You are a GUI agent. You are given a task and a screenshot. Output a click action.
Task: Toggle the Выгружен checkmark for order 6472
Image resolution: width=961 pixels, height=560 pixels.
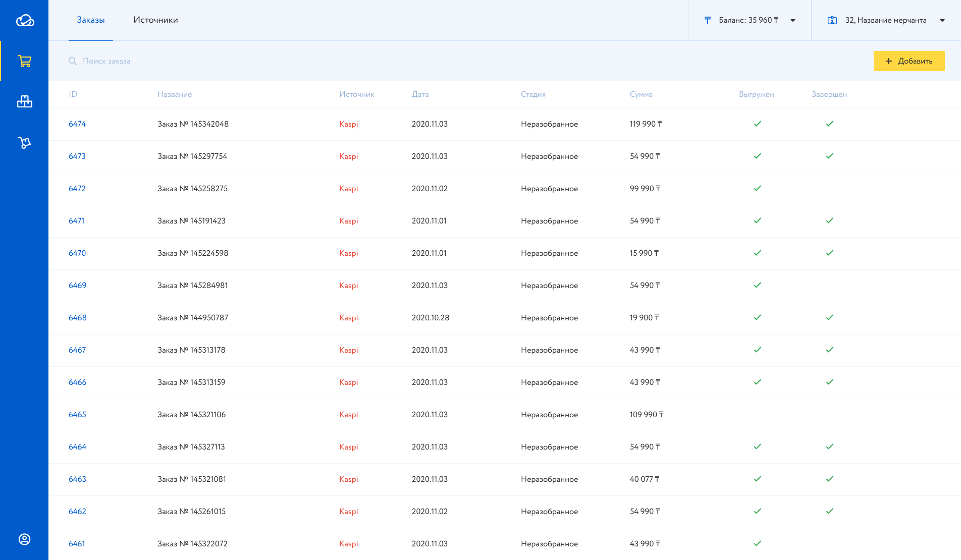click(x=757, y=188)
